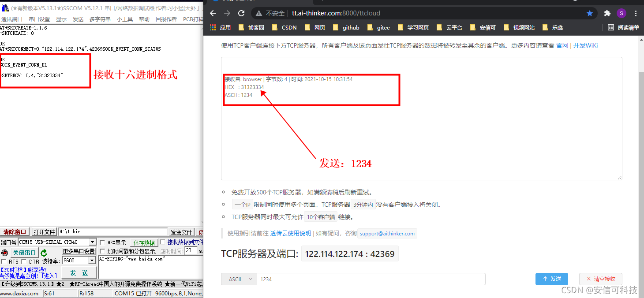Click the bookmark star in the address bar
The width and height of the screenshot is (644, 298).
click(x=590, y=13)
